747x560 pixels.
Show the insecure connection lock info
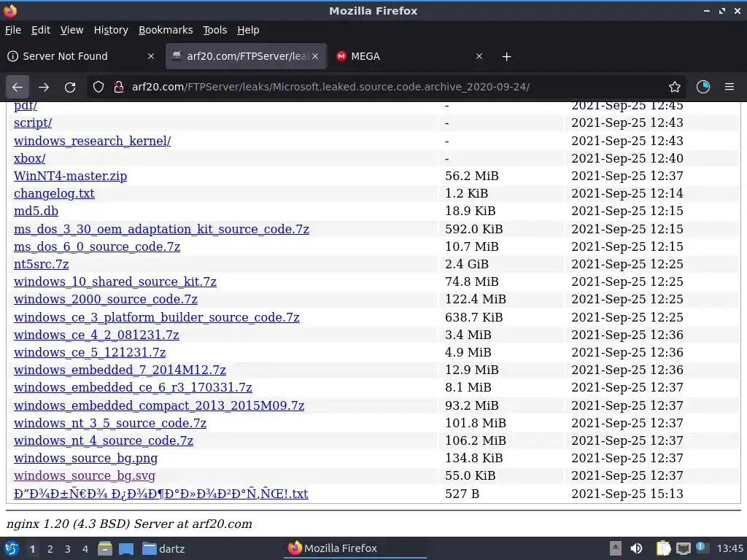[x=119, y=87]
